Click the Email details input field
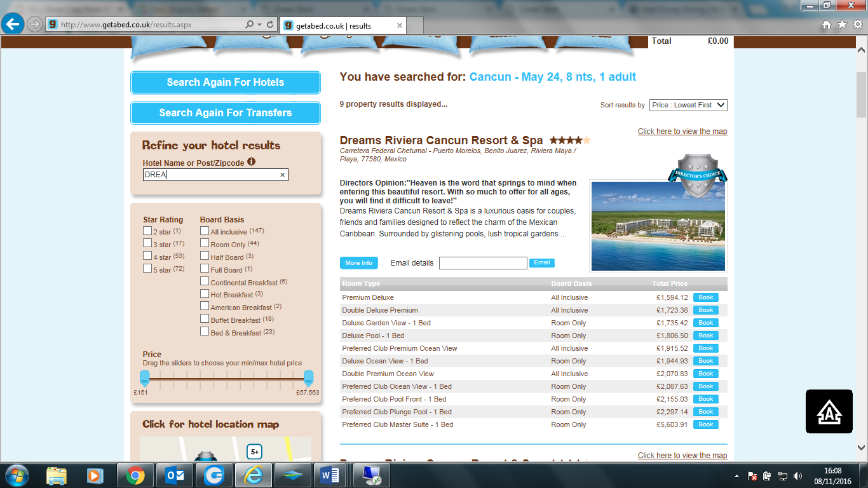The image size is (868, 488). pyautogui.click(x=483, y=263)
